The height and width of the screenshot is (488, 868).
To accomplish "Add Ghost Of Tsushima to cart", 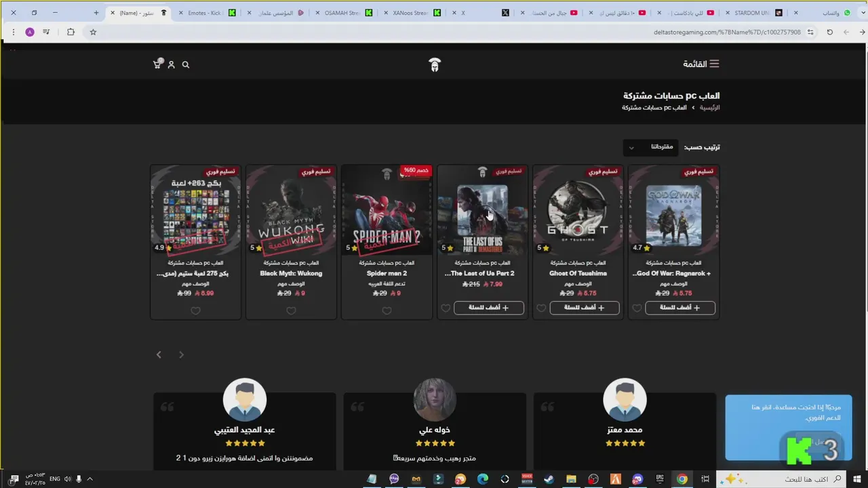I will tap(585, 308).
